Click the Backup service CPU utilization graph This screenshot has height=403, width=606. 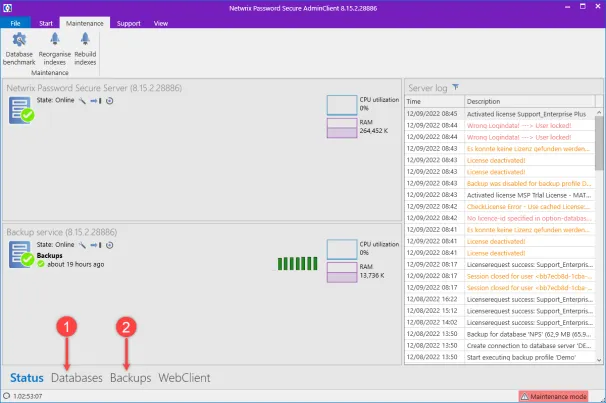[x=342, y=250]
